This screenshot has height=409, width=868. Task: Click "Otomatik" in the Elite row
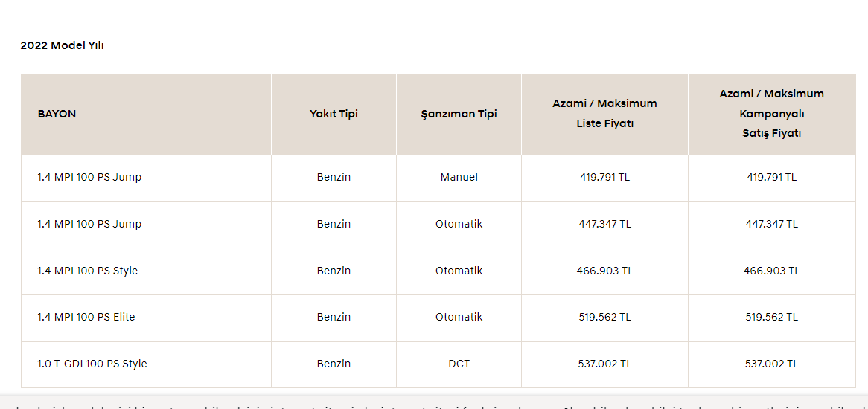tap(459, 317)
